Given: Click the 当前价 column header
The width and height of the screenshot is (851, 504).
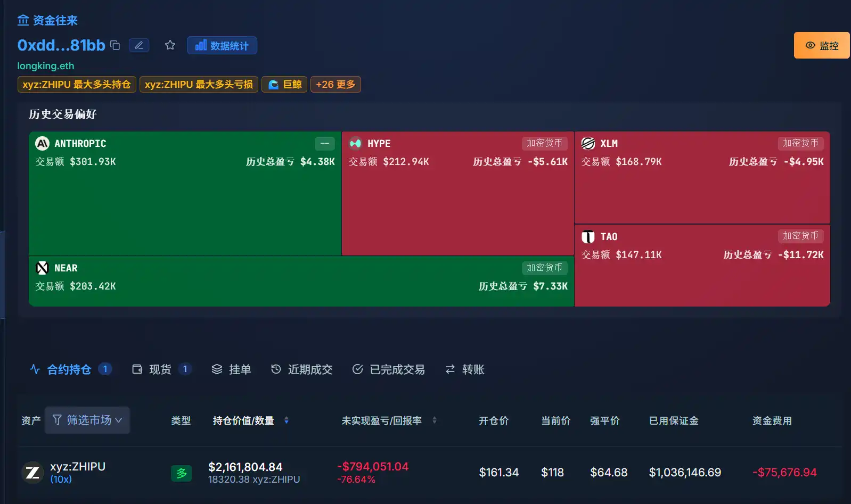Looking at the screenshot, I should (555, 420).
